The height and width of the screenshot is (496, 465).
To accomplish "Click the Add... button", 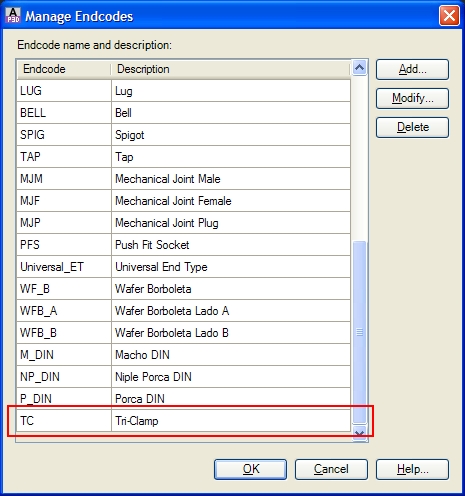I will coord(412,69).
